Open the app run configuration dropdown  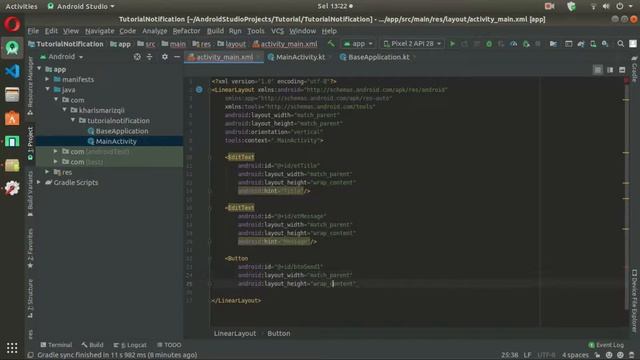tap(358, 44)
